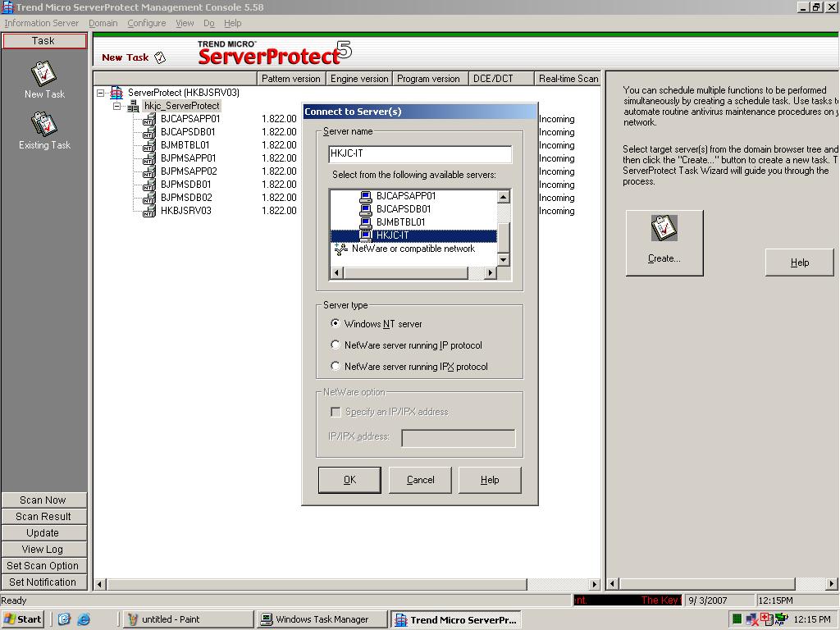
Task: Click the Trend Micro ServerProtect taskbar button
Action: pyautogui.click(x=456, y=619)
